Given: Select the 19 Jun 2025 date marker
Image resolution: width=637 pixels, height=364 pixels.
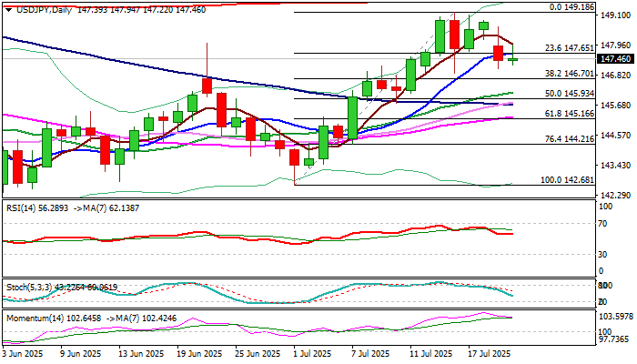Looking at the screenshot, I should coord(199,353).
